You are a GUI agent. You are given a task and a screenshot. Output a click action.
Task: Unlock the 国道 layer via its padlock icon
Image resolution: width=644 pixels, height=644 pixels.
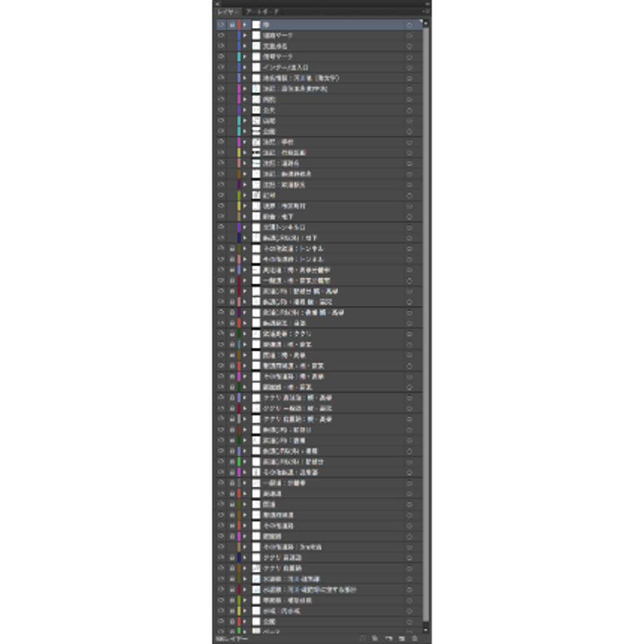(x=232, y=505)
